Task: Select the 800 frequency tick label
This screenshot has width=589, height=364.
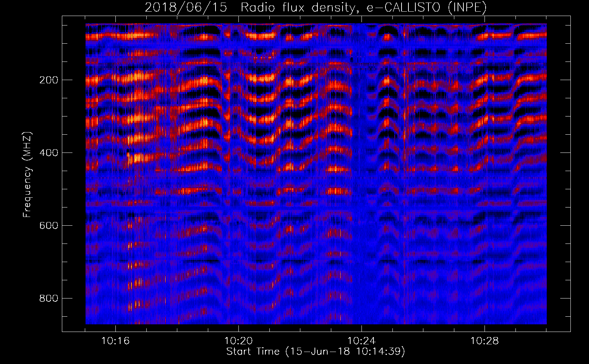Action: pyautogui.click(x=48, y=298)
